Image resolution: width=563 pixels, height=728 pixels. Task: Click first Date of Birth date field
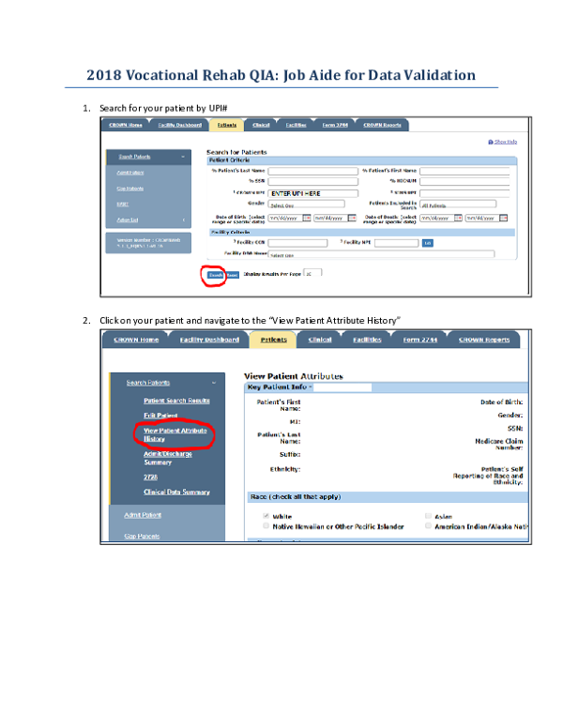(x=285, y=218)
